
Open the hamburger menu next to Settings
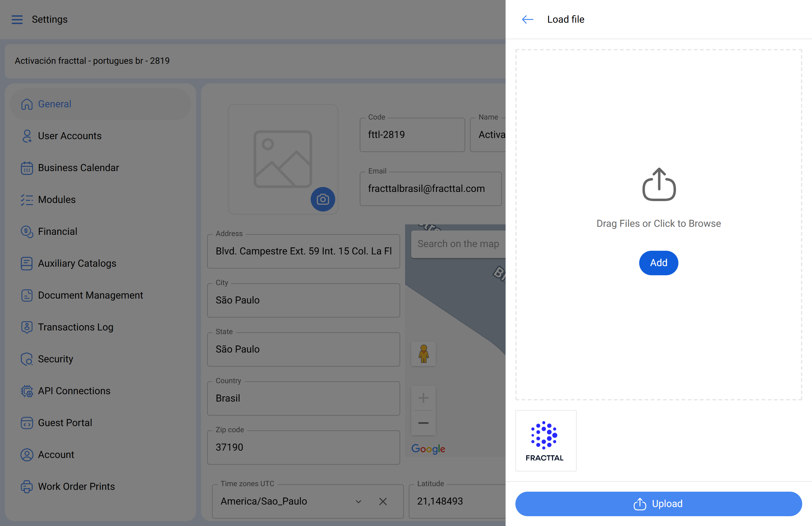click(x=17, y=19)
